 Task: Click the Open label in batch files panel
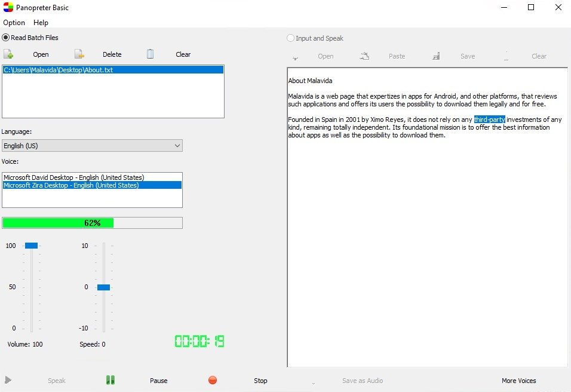(x=41, y=54)
